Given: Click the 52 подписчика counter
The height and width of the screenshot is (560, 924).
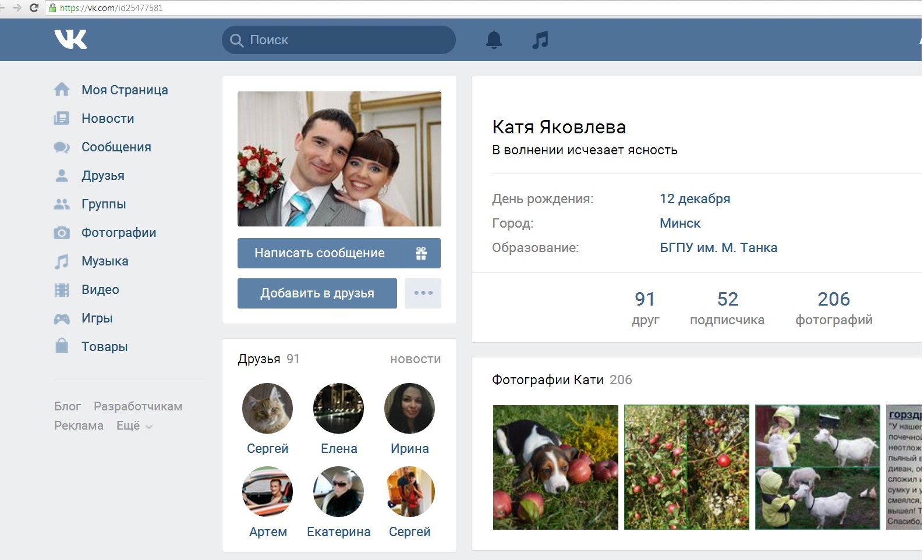Looking at the screenshot, I should (727, 308).
